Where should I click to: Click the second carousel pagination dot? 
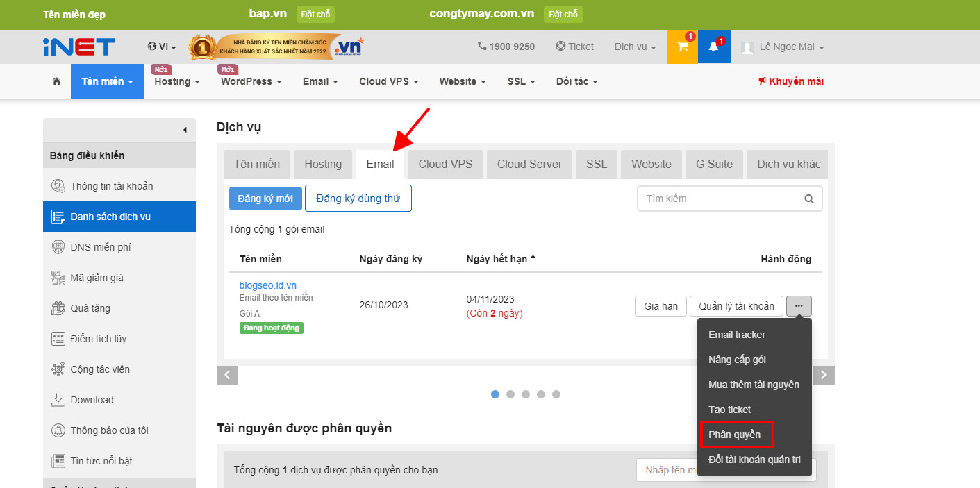(x=510, y=394)
